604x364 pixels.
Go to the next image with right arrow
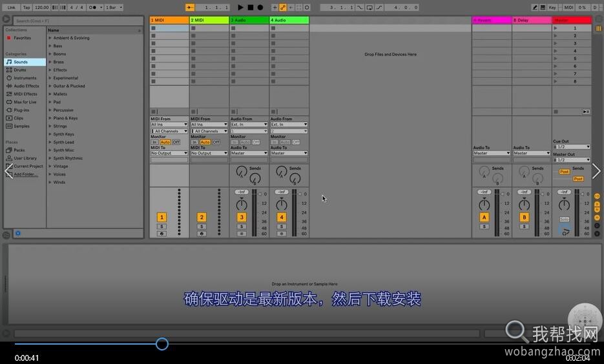point(596,171)
